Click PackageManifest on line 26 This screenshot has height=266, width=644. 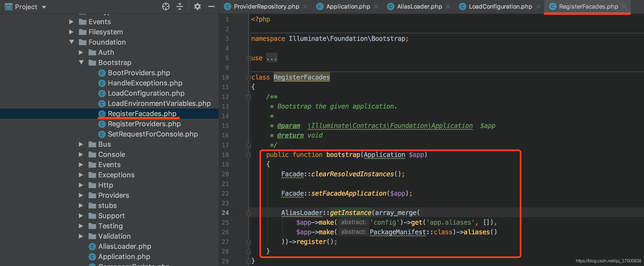(x=398, y=232)
